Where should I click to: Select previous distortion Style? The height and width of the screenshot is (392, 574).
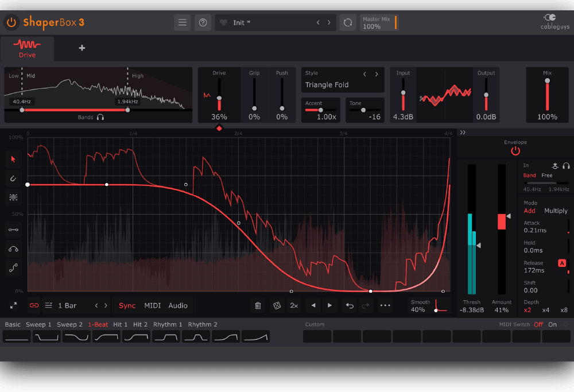tap(364, 74)
